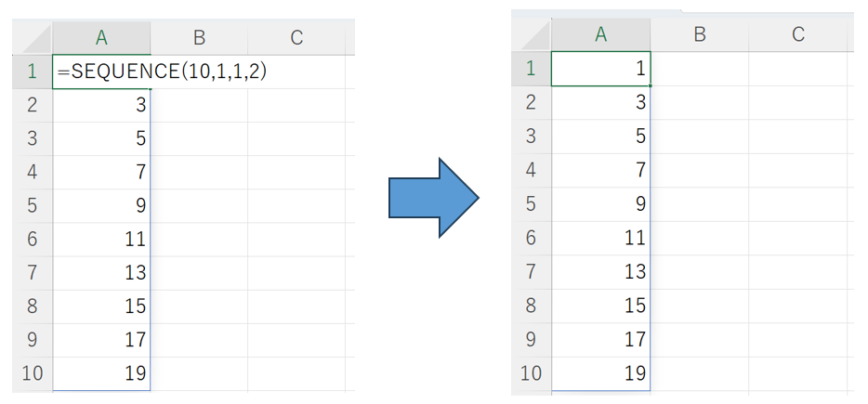Image resolution: width=868 pixels, height=404 pixels.
Task: Select column B header in left sheet
Action: click(x=199, y=38)
